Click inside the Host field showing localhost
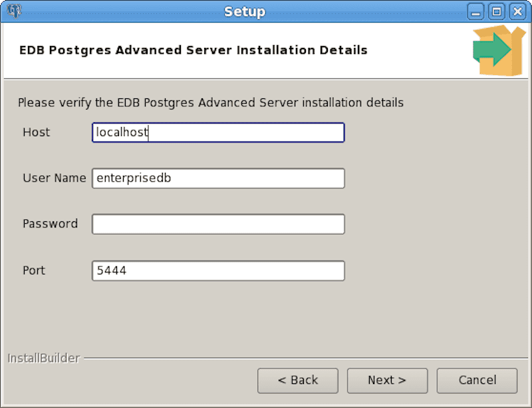Screen dimensions: 532x408 point(218,132)
